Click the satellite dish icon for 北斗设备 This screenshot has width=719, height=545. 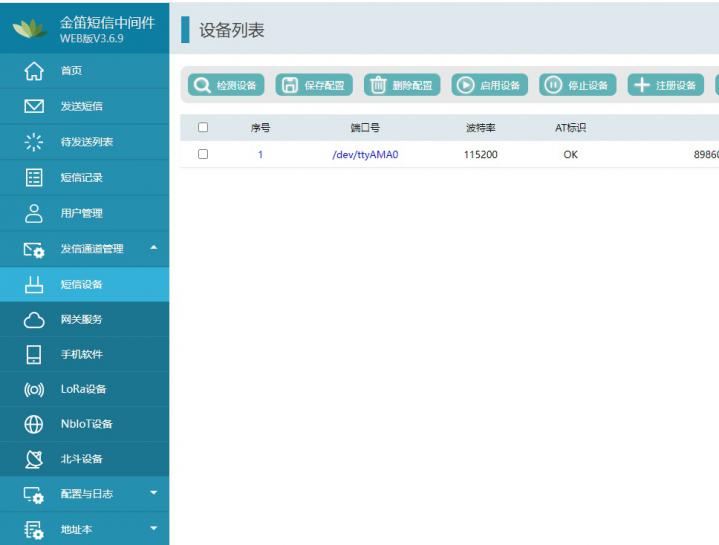coord(34,459)
